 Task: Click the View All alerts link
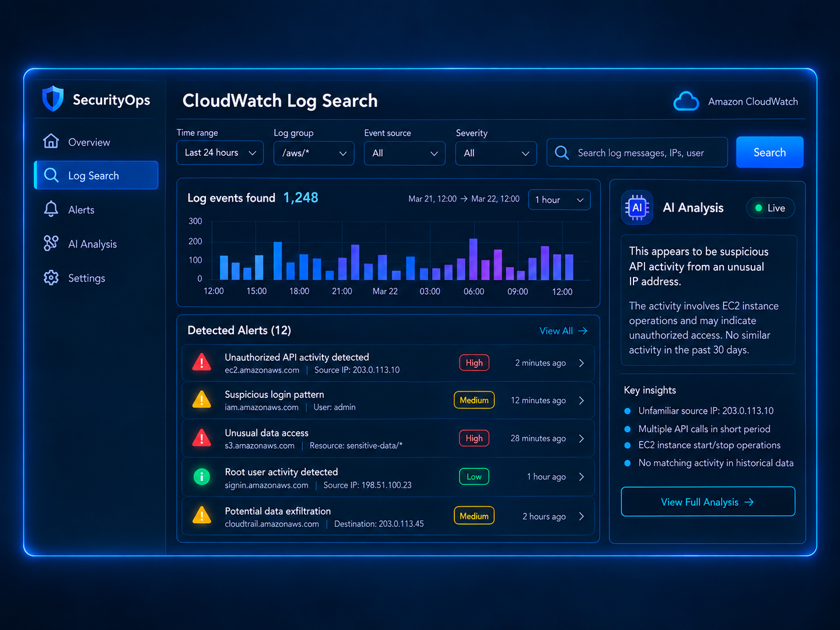tap(563, 331)
